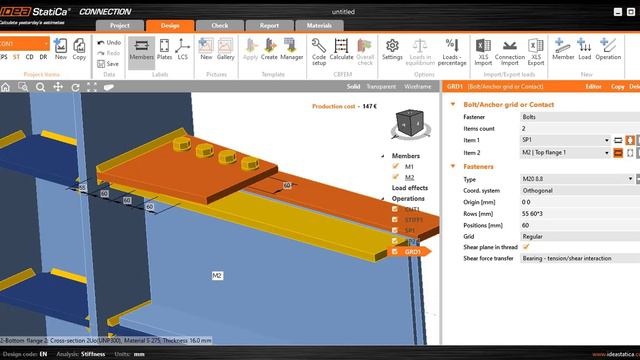Click Item 2 orange highlighted plate icon
640x360 pixels.
pos(618,153)
